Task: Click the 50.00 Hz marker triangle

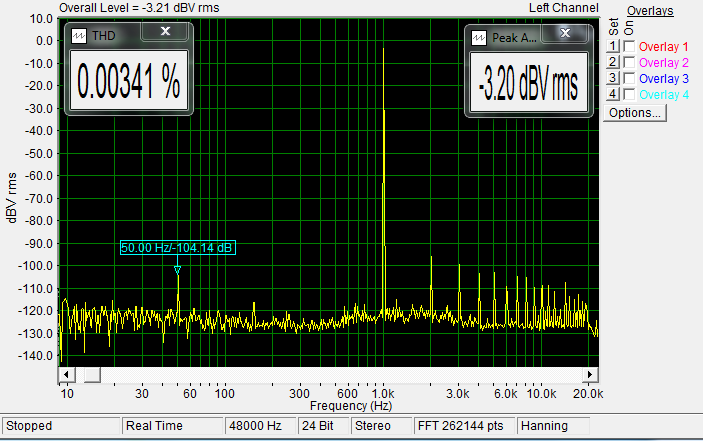Action: pos(178,270)
